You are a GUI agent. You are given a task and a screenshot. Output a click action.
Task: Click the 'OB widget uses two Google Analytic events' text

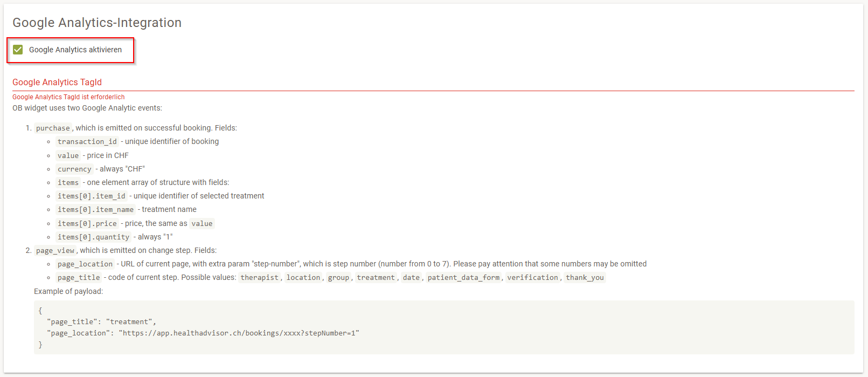(x=87, y=108)
